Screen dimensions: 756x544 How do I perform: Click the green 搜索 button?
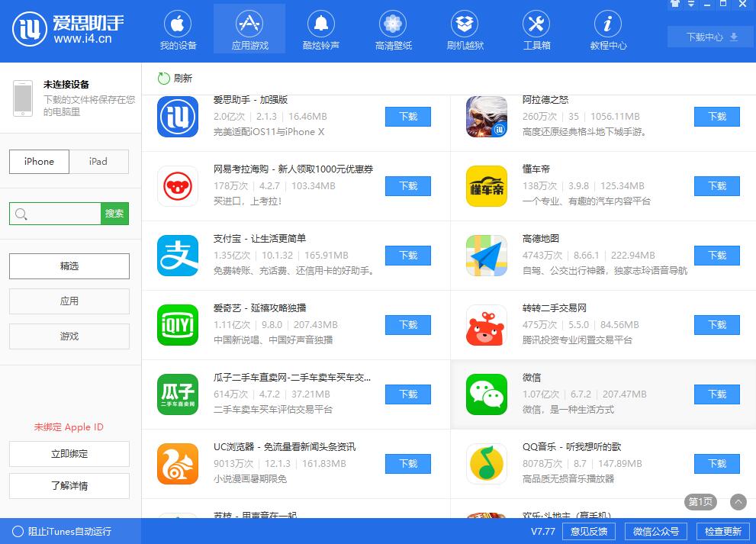pos(114,214)
